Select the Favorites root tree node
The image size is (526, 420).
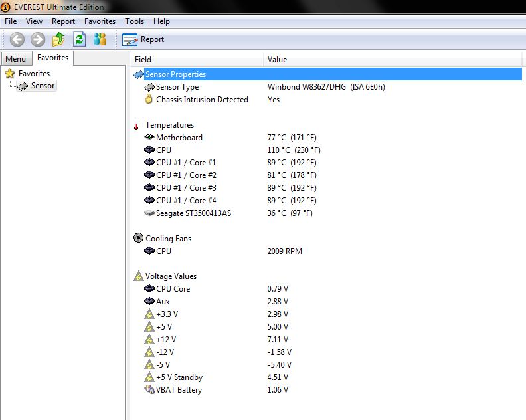click(x=34, y=74)
